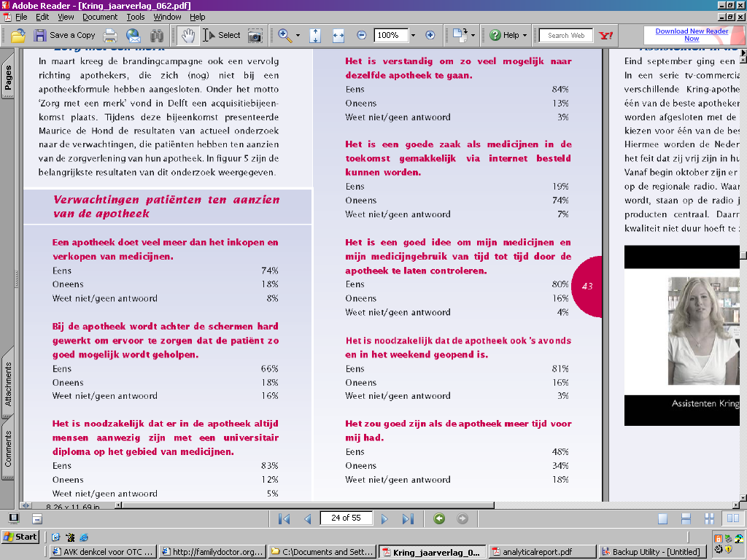Open the zoom percentage dropdown arrow
Image resolution: width=747 pixels, height=560 pixels.
point(413,35)
